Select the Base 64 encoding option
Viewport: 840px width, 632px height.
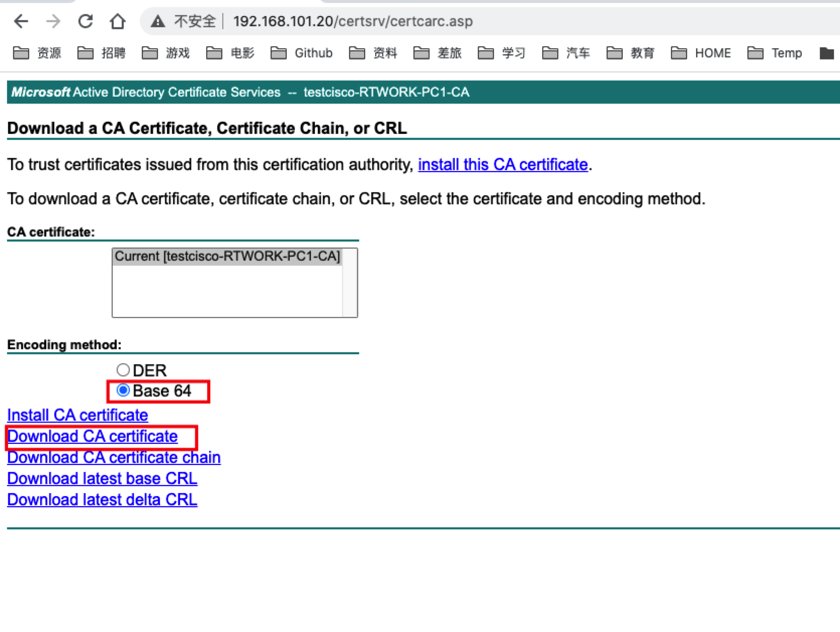coord(123,390)
